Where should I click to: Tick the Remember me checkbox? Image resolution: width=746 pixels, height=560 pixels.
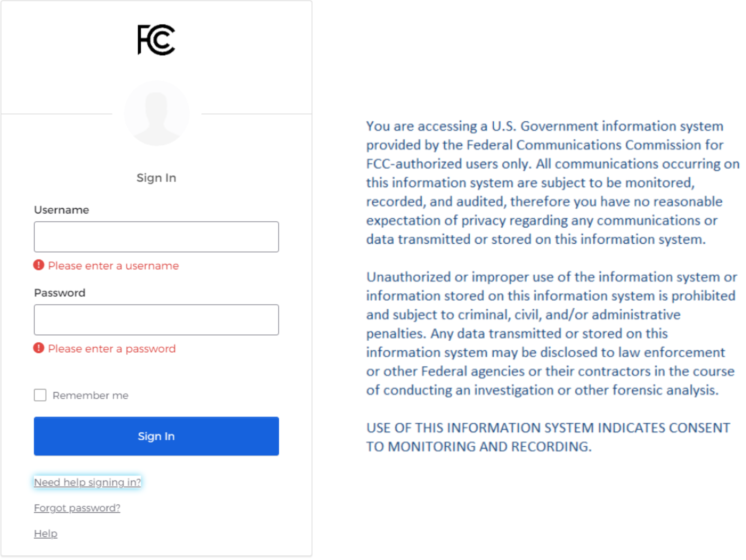[40, 395]
